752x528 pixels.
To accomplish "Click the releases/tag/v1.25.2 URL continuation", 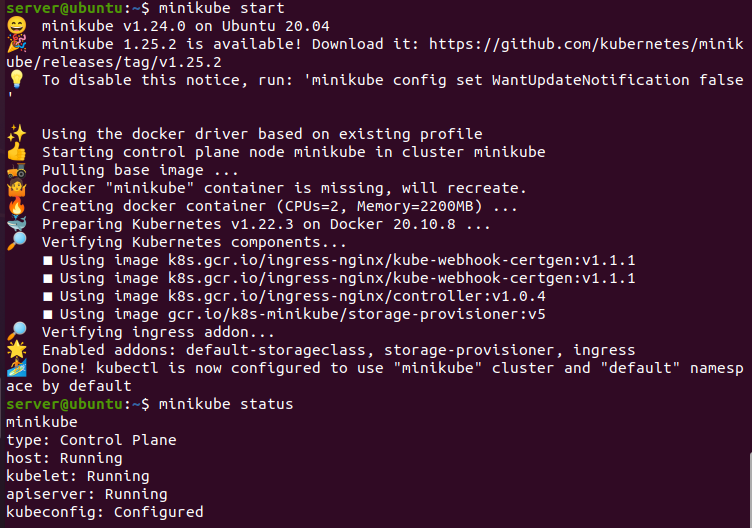I will click(x=114, y=62).
